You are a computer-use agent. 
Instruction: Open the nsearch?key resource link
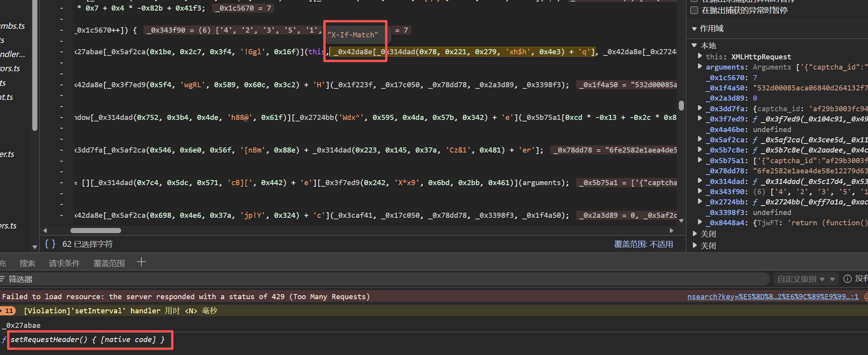click(x=772, y=296)
